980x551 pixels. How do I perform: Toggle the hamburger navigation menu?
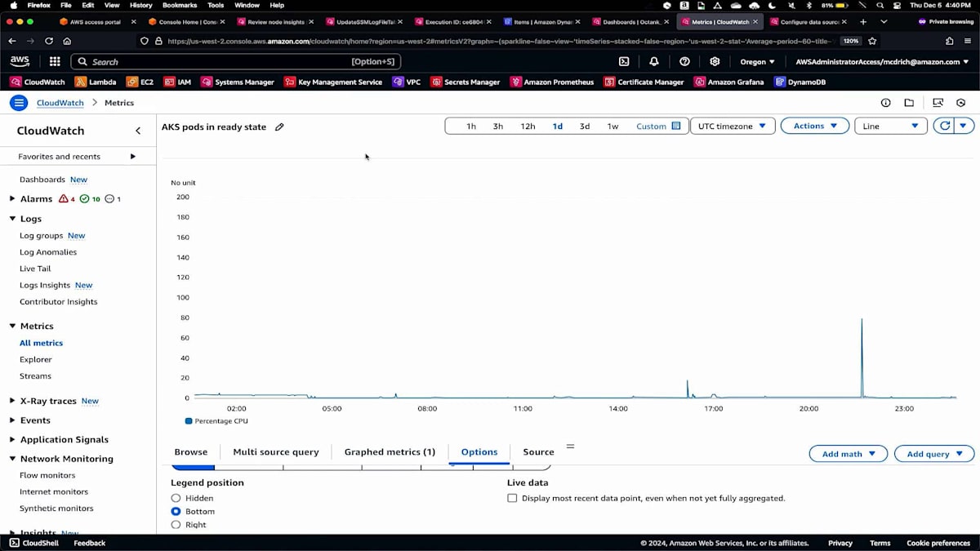(19, 103)
